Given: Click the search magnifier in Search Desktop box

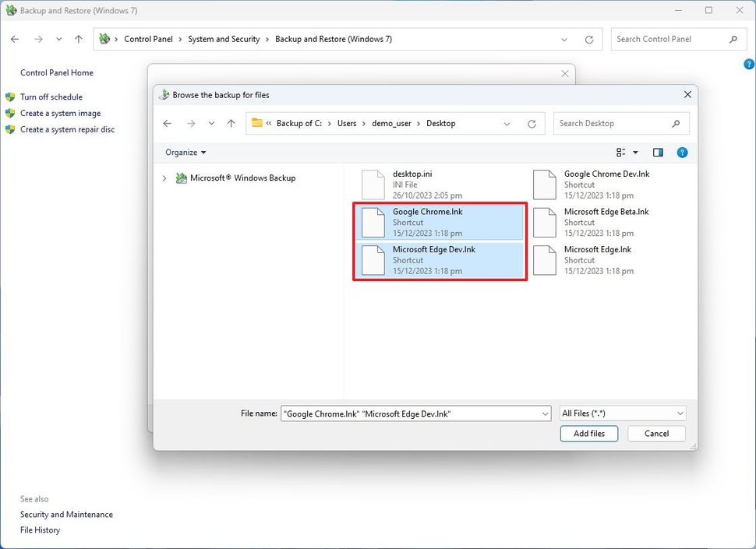Looking at the screenshot, I should point(677,123).
